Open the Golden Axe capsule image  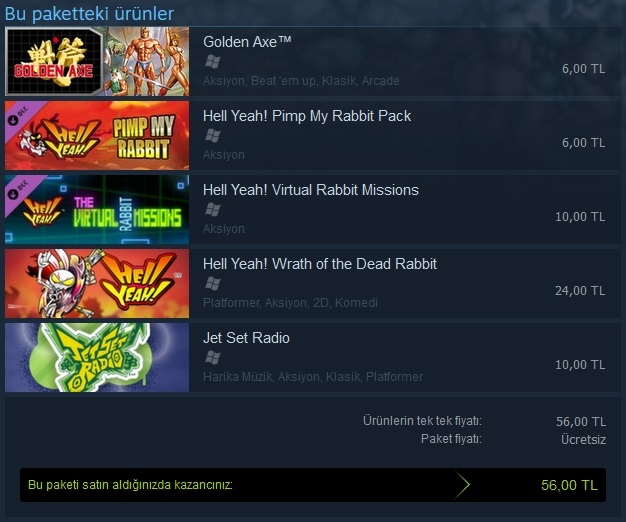pyautogui.click(x=97, y=61)
